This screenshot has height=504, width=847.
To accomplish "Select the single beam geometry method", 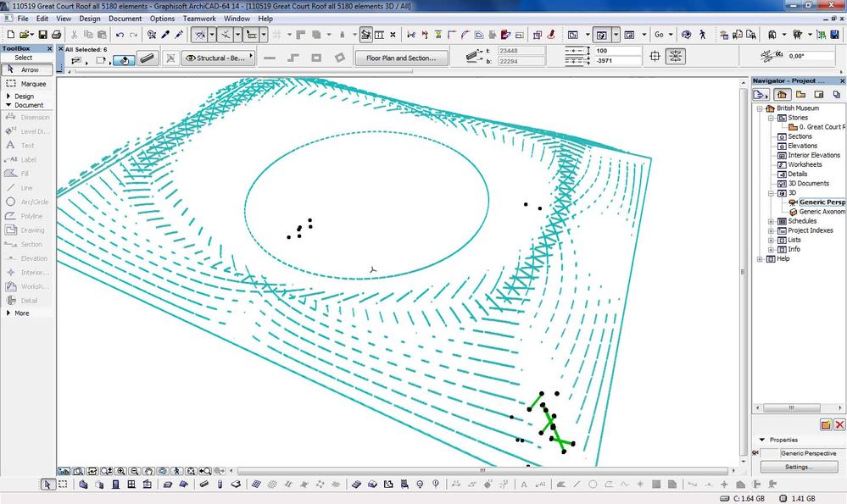I will click(270, 58).
